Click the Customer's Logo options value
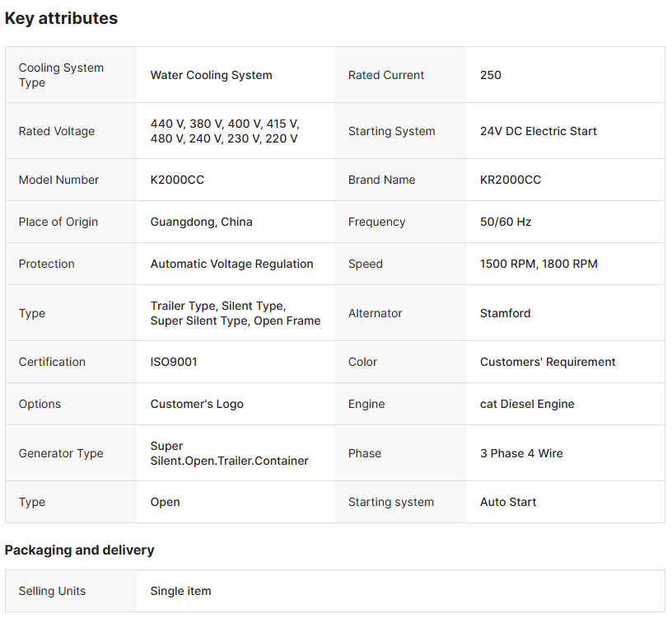Viewport: 672px width, 623px height. (197, 404)
